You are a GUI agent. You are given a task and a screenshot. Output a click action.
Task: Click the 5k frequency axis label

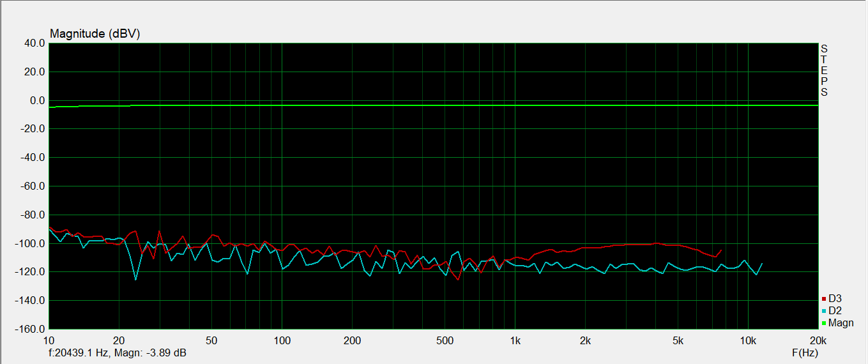[678, 340]
